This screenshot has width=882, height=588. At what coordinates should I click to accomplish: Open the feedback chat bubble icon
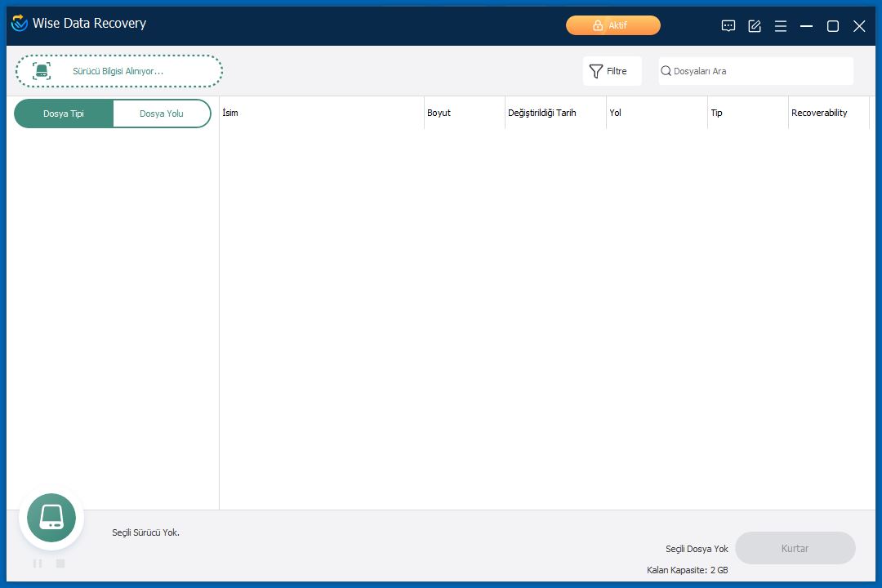tap(728, 26)
